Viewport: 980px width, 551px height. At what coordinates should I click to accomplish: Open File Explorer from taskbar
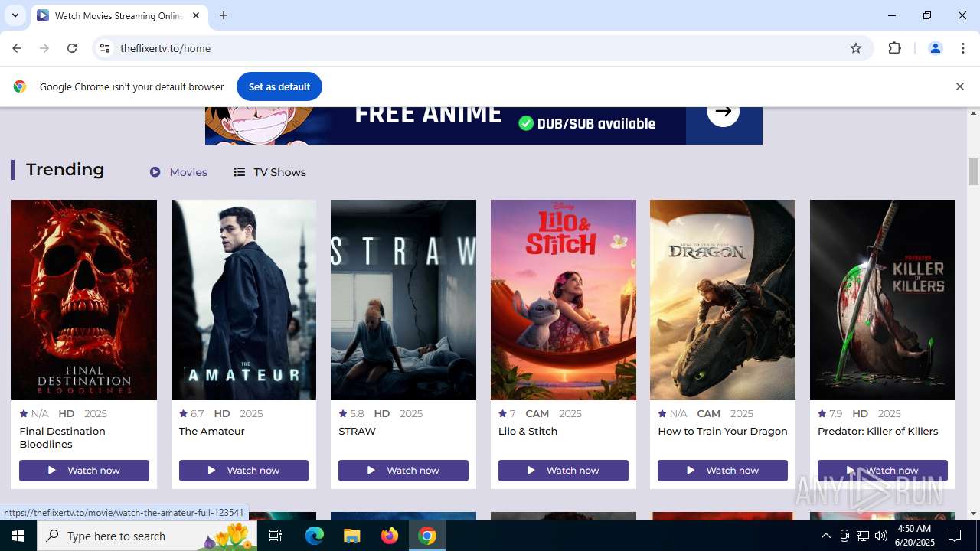[351, 536]
